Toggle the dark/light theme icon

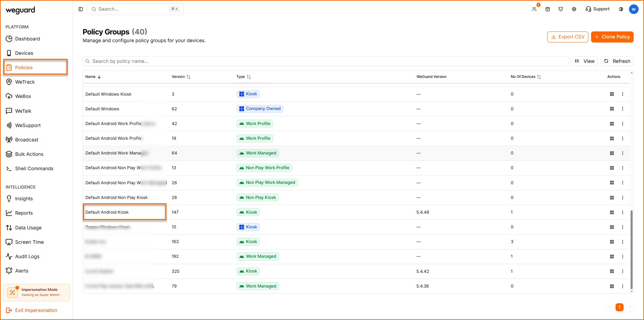621,9
